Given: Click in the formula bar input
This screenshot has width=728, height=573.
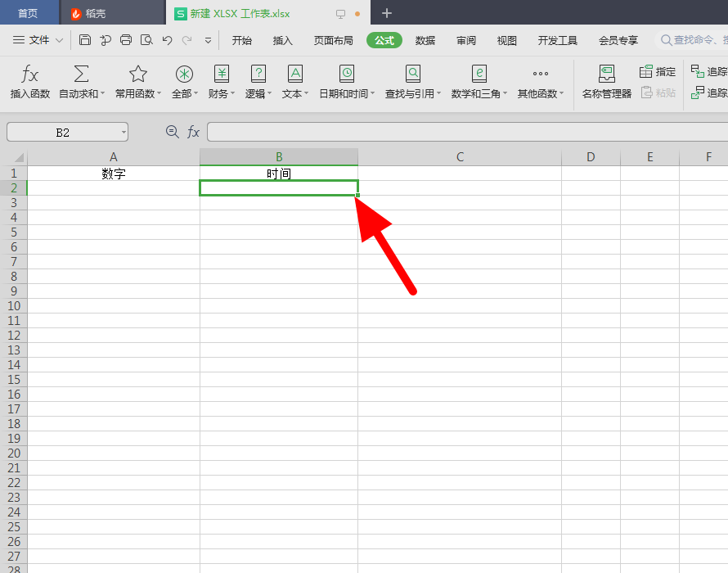Looking at the screenshot, I should (467, 132).
